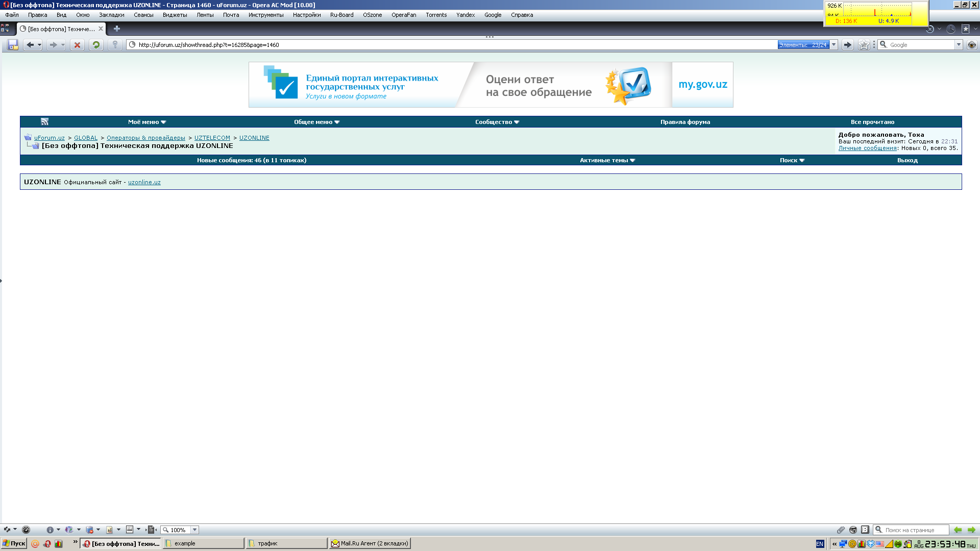Viewport: 980px width, 551px height.
Task: Click Все прочитано button
Action: pos(872,122)
